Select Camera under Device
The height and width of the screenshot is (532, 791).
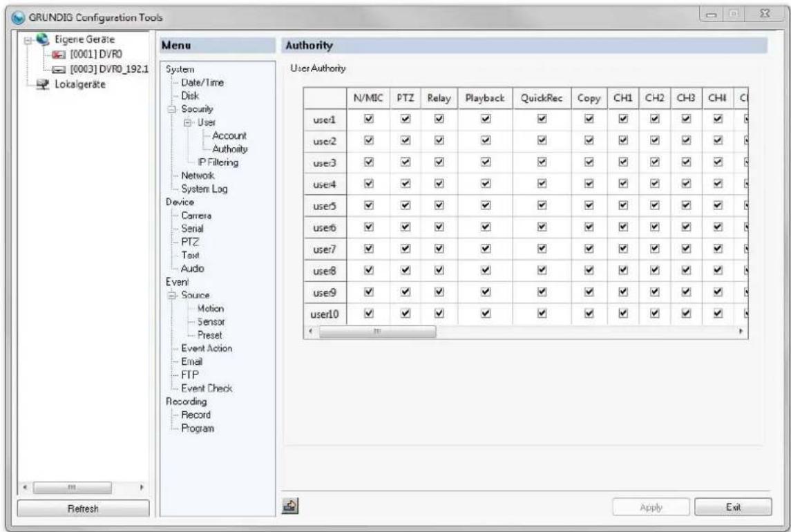[x=196, y=216]
